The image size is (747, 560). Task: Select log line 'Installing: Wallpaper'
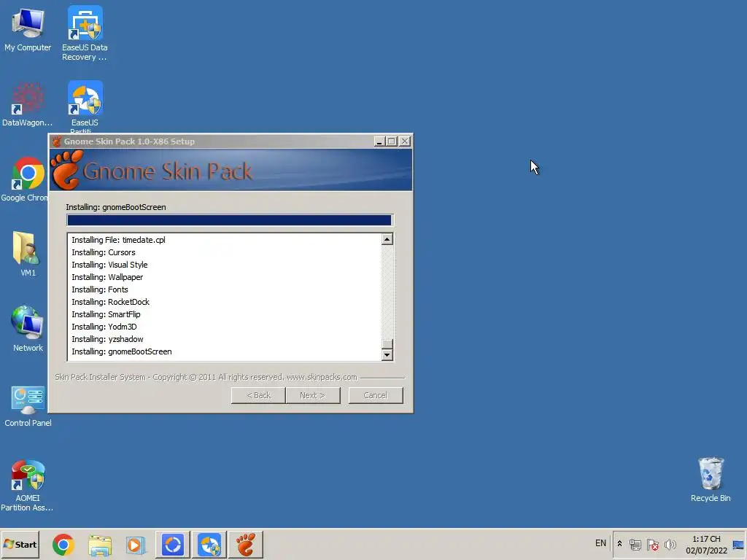click(107, 277)
